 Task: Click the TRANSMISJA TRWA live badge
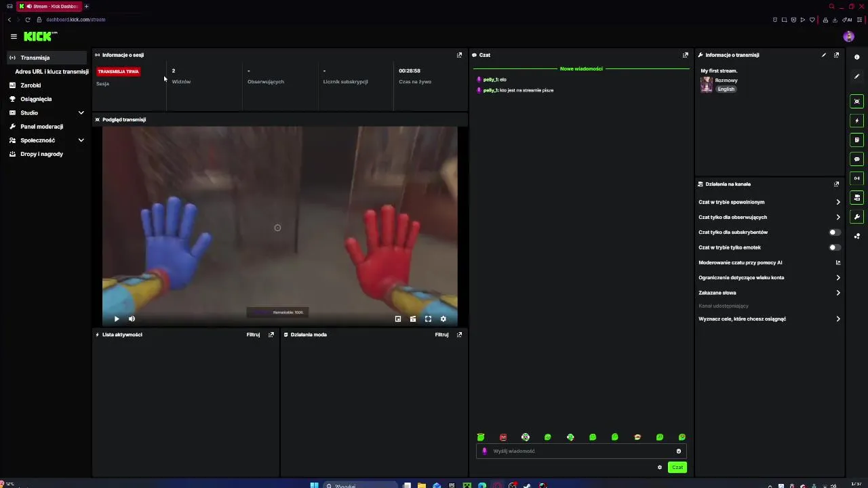(118, 71)
